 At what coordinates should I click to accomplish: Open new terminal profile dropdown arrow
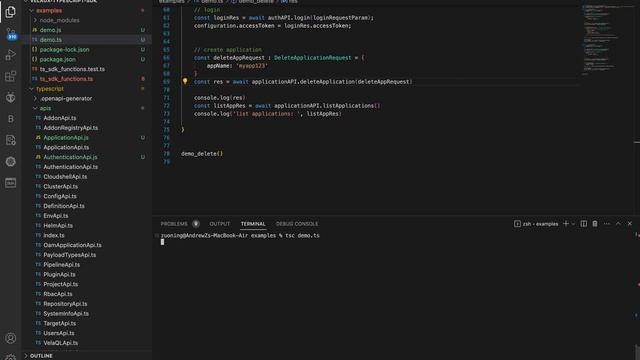(x=573, y=224)
